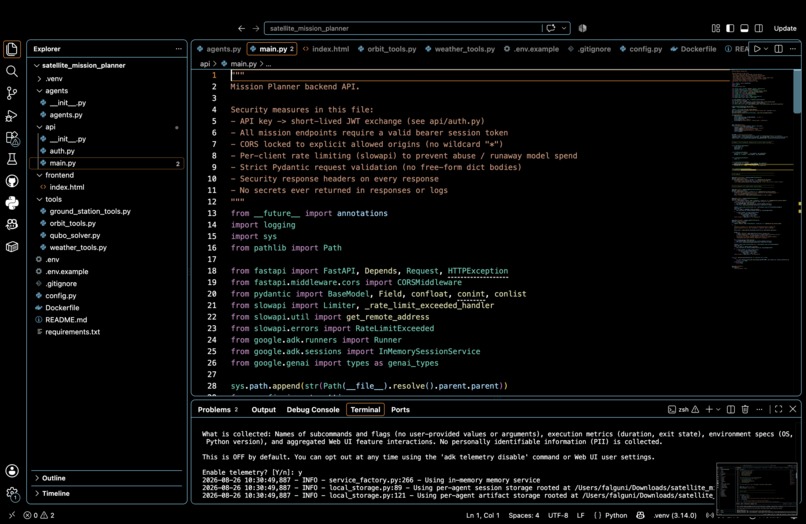
Task: Open the Explorer view in activity bar
Action: coord(12,49)
